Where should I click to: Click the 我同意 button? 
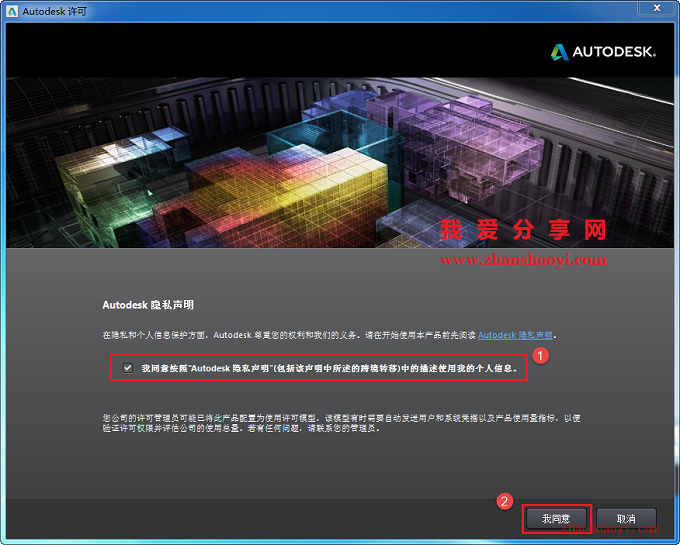tap(556, 519)
